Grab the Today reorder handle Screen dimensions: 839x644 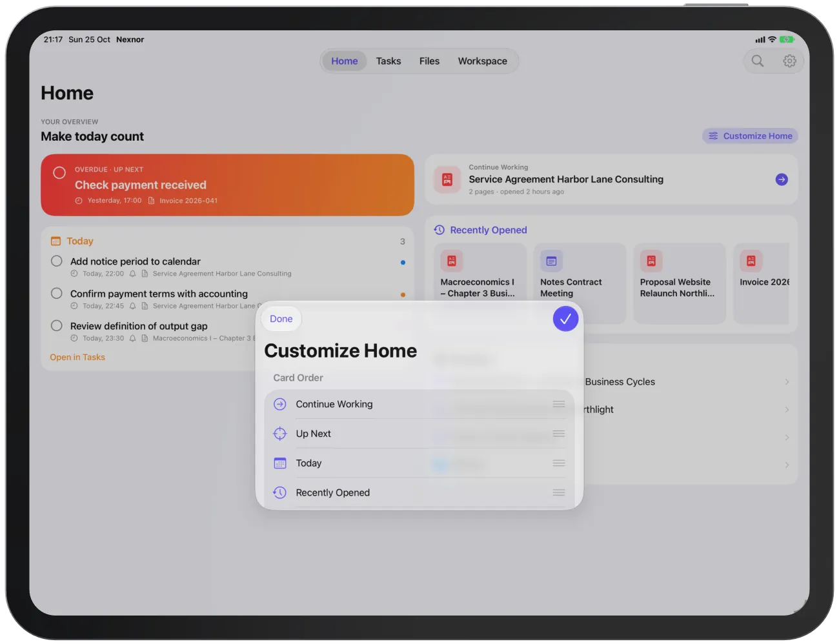click(559, 463)
